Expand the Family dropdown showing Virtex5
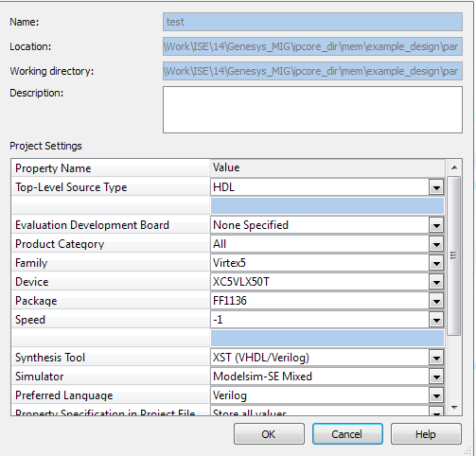The image size is (476, 456). (436, 263)
